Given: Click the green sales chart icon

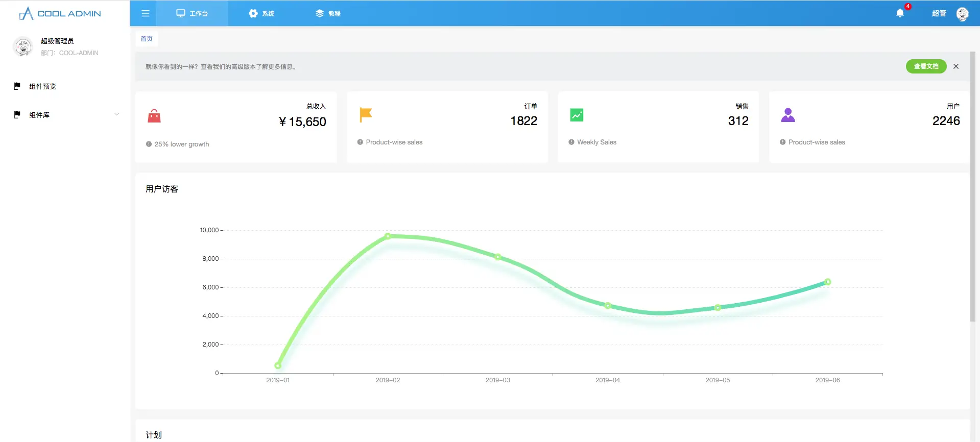Looking at the screenshot, I should 577,115.
